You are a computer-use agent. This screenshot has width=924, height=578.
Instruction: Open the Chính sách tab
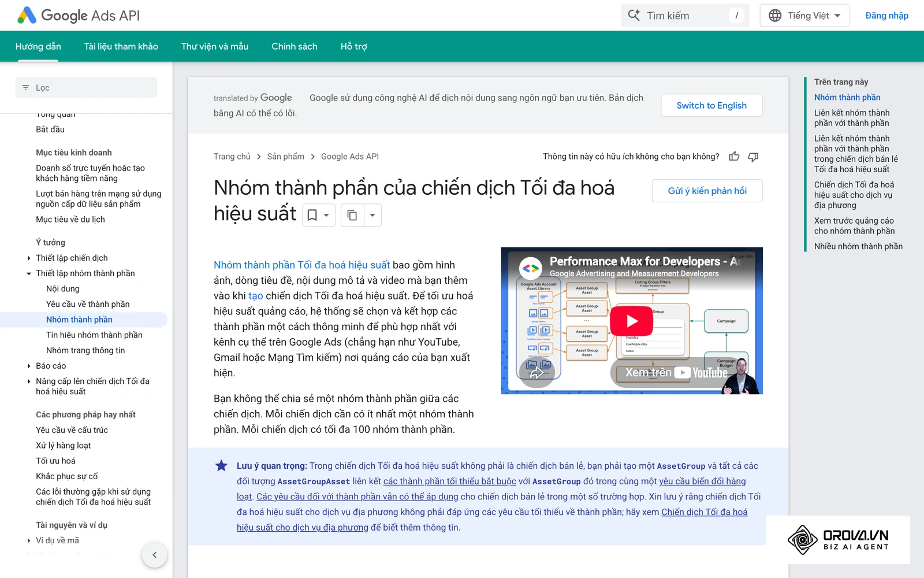(x=295, y=46)
